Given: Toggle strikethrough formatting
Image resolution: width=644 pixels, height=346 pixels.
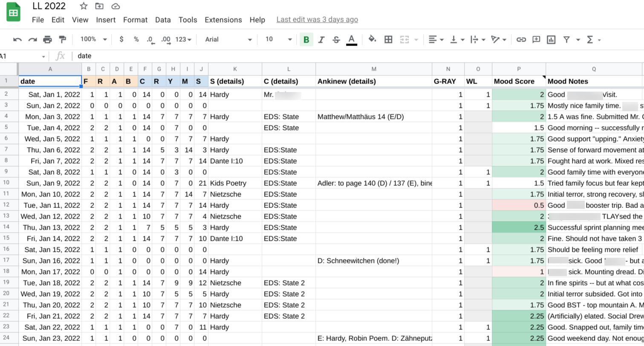Looking at the screenshot, I should click(x=336, y=40).
